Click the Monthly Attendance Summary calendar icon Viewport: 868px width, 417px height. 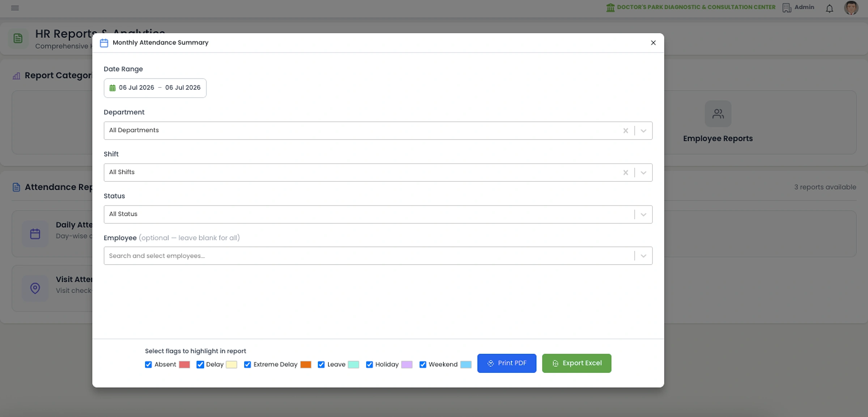(104, 43)
